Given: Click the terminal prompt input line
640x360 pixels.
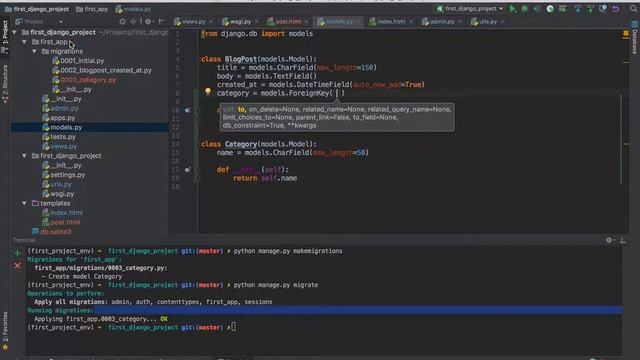Looking at the screenshot, I should point(233,327).
